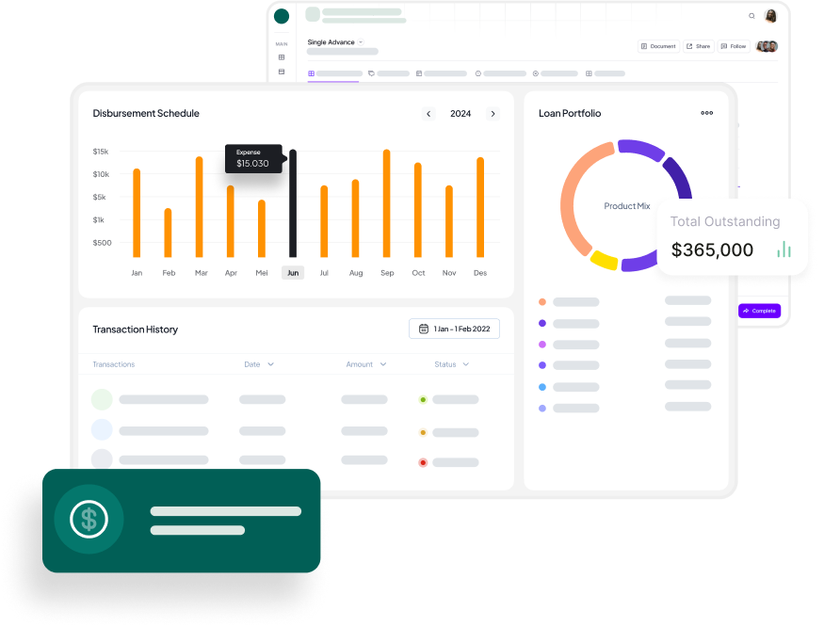Click the dark green circular app logo
The image size is (840, 627).
coord(281,16)
